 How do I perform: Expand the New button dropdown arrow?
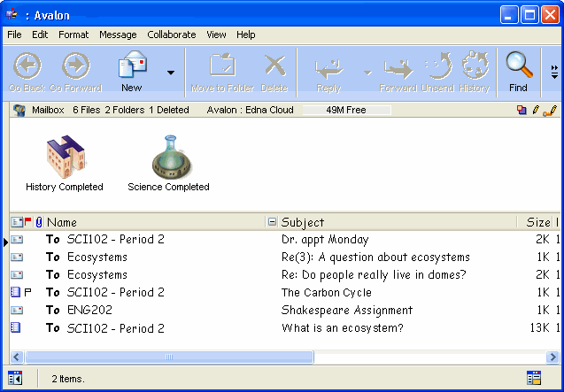click(x=171, y=73)
